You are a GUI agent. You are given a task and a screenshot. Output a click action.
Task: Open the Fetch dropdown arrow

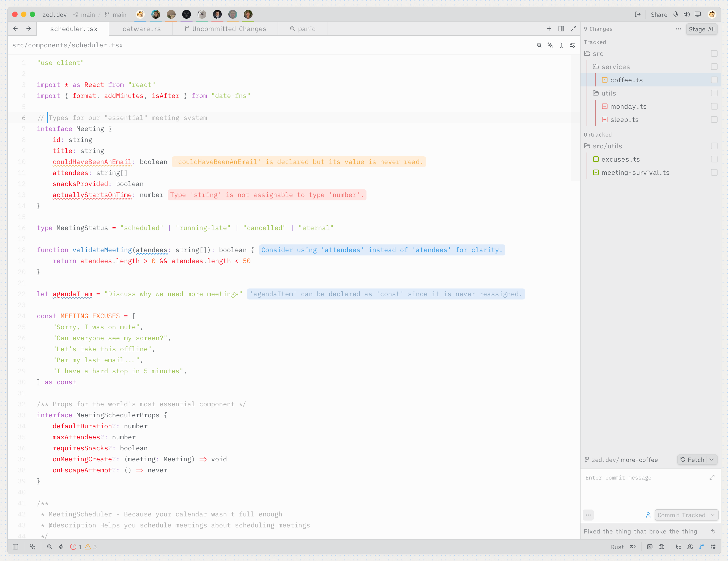pyautogui.click(x=712, y=460)
